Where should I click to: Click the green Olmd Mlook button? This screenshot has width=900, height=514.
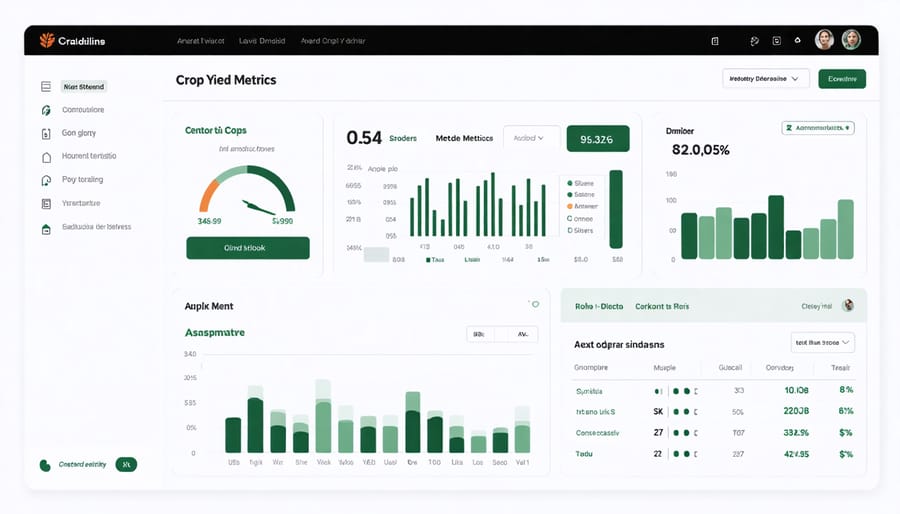tap(248, 248)
